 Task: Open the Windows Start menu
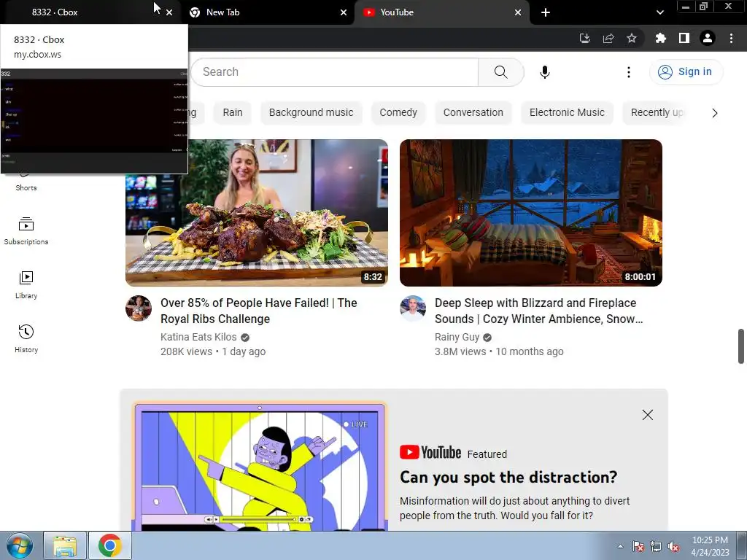tap(18, 545)
